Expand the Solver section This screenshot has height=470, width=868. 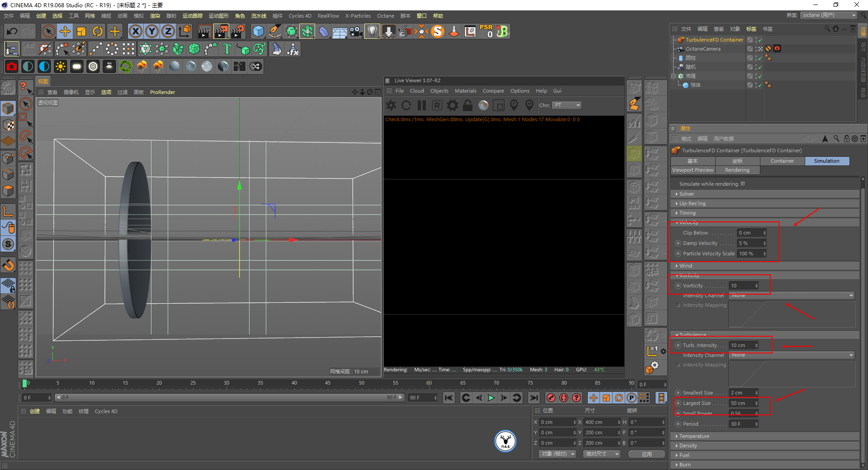tap(765, 194)
